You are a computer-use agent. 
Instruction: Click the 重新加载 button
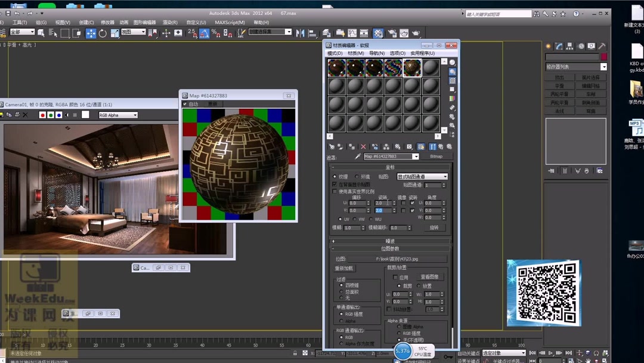345,268
